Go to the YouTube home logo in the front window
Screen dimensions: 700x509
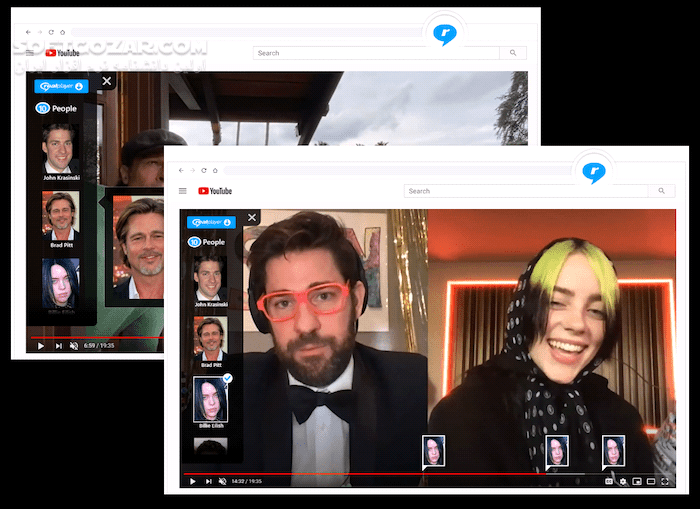tap(215, 191)
